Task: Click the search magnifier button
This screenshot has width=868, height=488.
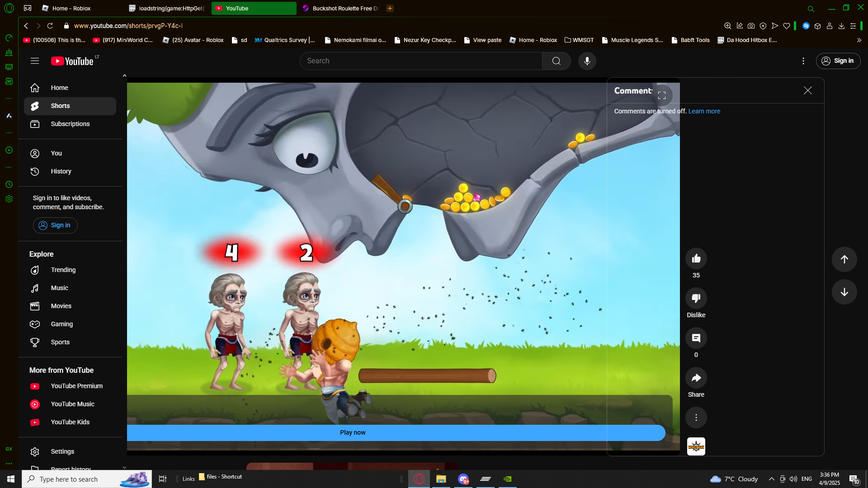Action: click(556, 61)
